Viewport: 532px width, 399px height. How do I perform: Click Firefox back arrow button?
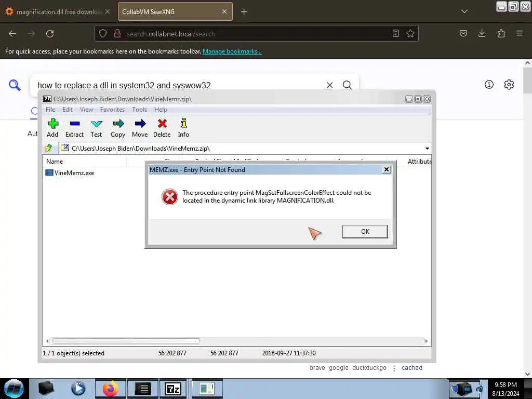coord(12,34)
